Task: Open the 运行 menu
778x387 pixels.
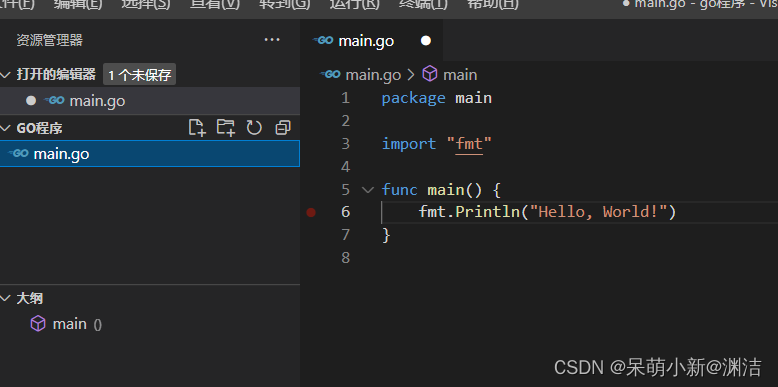Action: tap(354, 4)
